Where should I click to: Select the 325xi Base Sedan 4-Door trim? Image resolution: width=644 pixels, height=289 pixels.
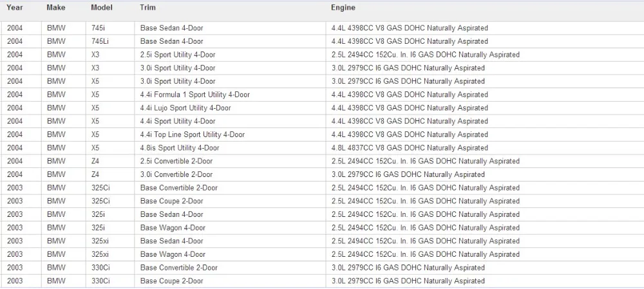tap(172, 241)
